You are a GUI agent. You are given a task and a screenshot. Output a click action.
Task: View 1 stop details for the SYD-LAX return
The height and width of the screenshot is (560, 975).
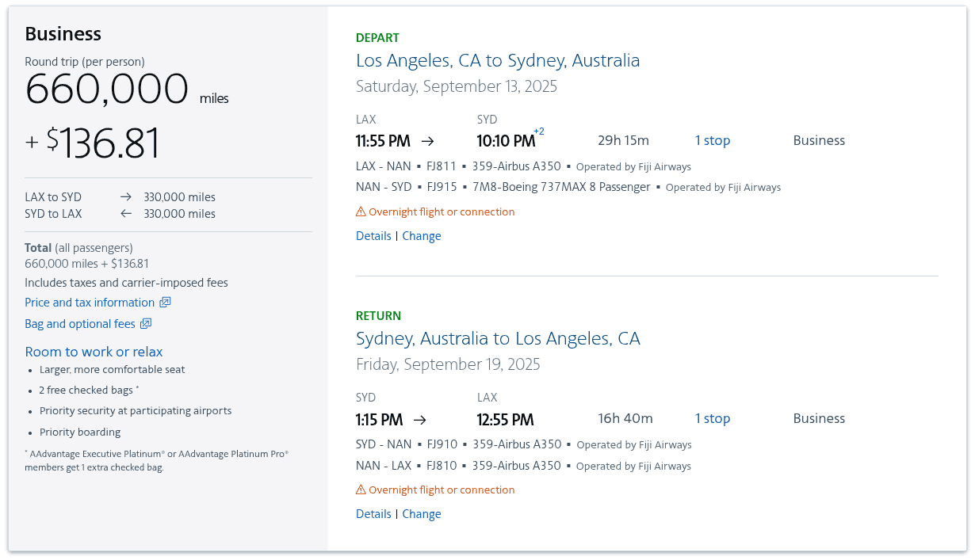tap(712, 418)
